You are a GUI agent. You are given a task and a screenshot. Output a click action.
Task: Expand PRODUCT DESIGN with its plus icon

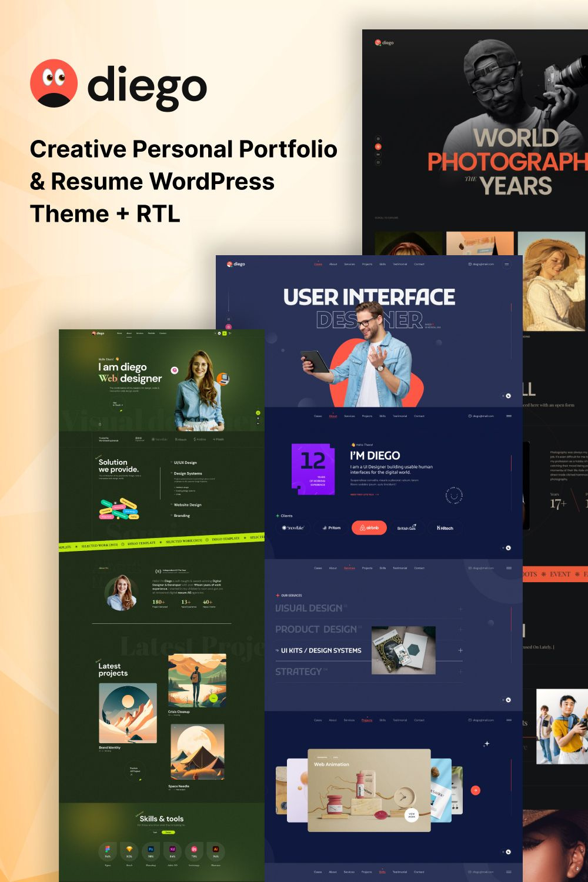click(x=460, y=628)
